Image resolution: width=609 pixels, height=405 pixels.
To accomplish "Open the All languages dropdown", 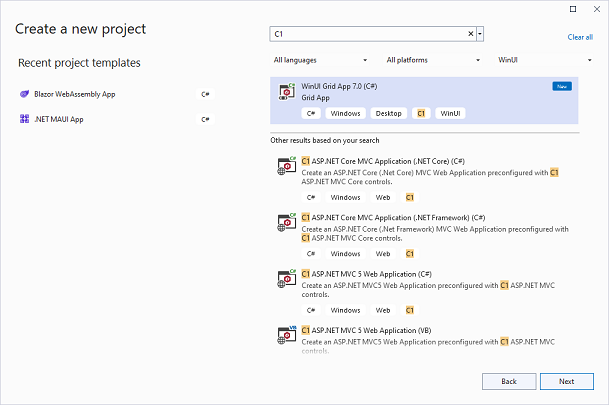I will (x=320, y=60).
